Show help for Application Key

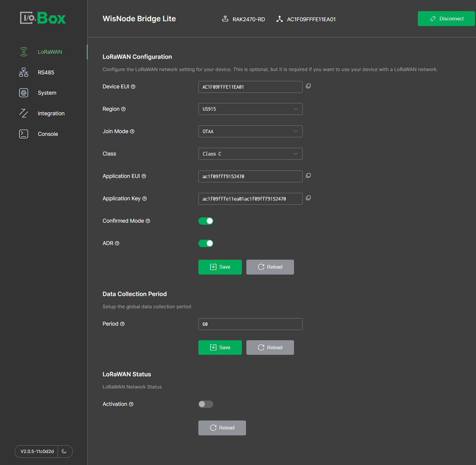click(x=145, y=198)
